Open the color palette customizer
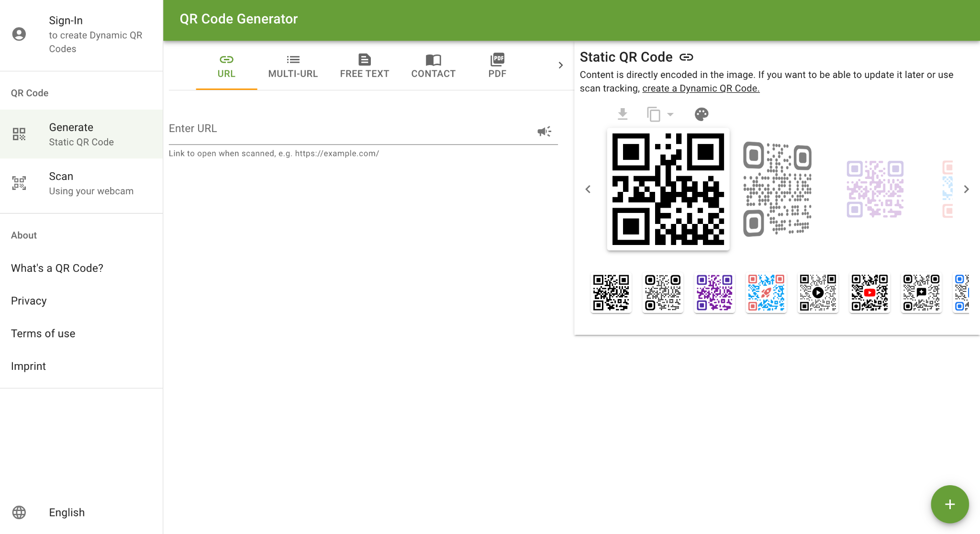 [701, 114]
